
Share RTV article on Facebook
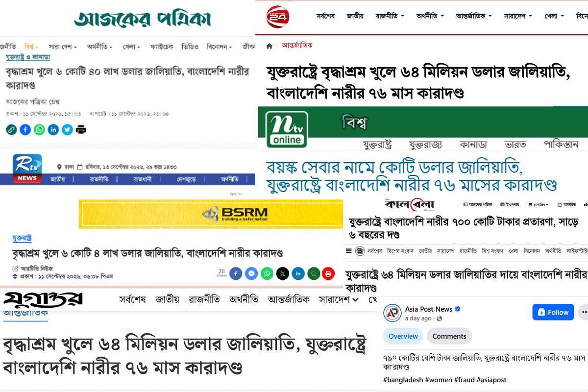click(236, 273)
